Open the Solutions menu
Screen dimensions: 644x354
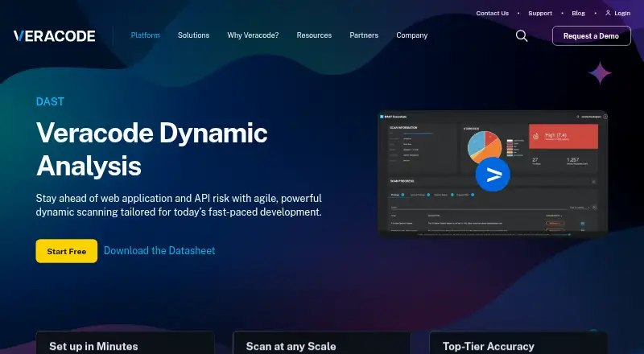click(x=193, y=35)
